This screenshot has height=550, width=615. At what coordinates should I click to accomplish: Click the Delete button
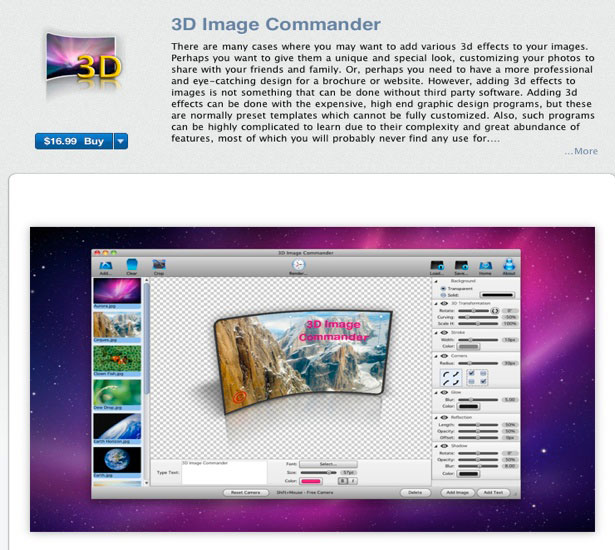click(415, 492)
